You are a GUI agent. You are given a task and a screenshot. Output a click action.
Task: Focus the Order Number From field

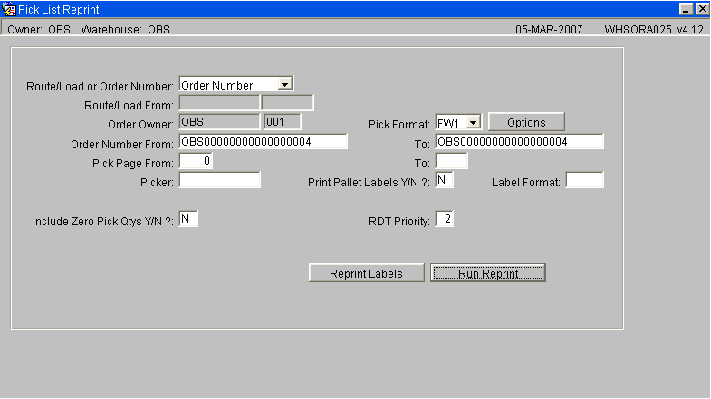pyautogui.click(x=263, y=141)
